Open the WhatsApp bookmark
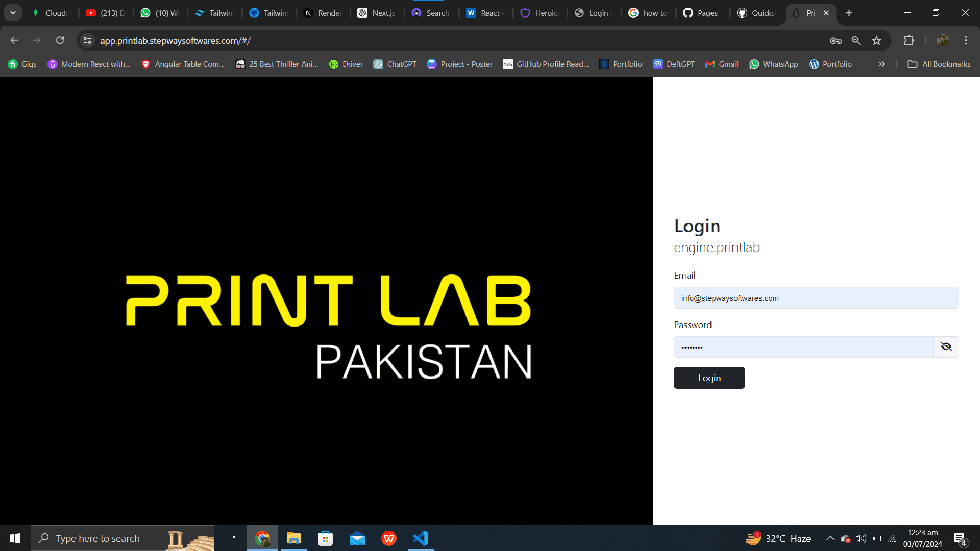The width and height of the screenshot is (980, 551). click(774, 64)
